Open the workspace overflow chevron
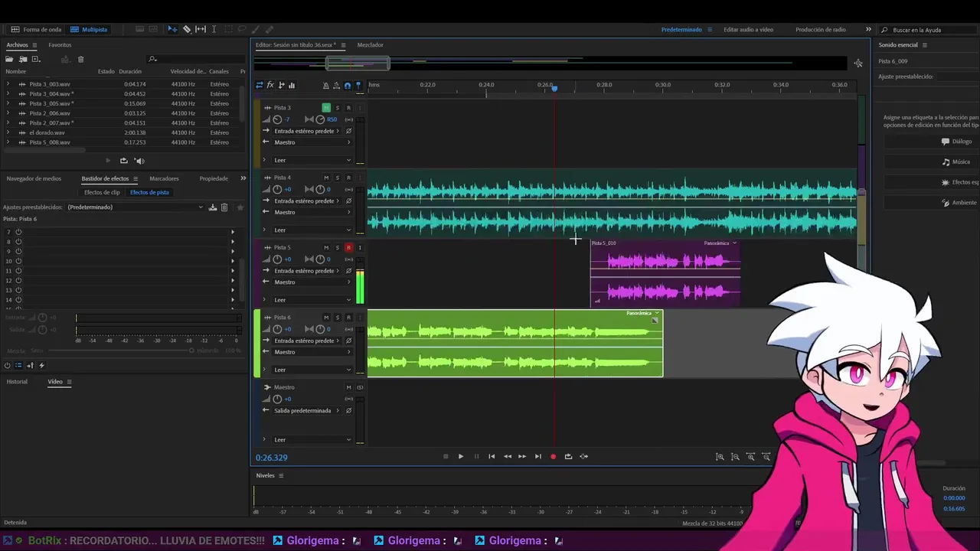Viewport: 980px width, 551px height. pos(868,29)
